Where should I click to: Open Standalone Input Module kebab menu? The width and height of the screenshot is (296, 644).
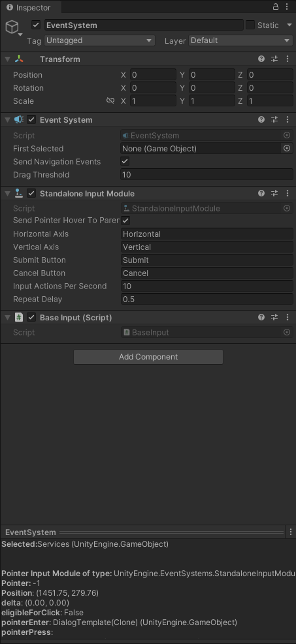click(288, 193)
